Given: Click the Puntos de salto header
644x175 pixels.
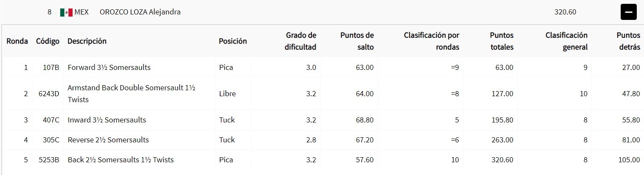Looking at the screenshot, I should [x=357, y=41].
